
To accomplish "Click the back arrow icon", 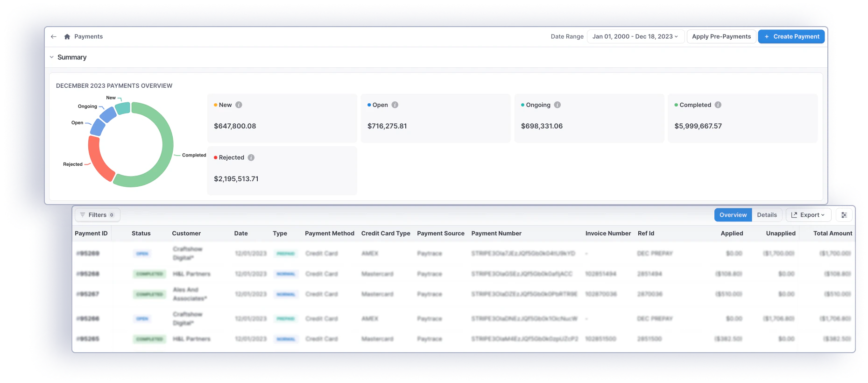I will (x=54, y=36).
